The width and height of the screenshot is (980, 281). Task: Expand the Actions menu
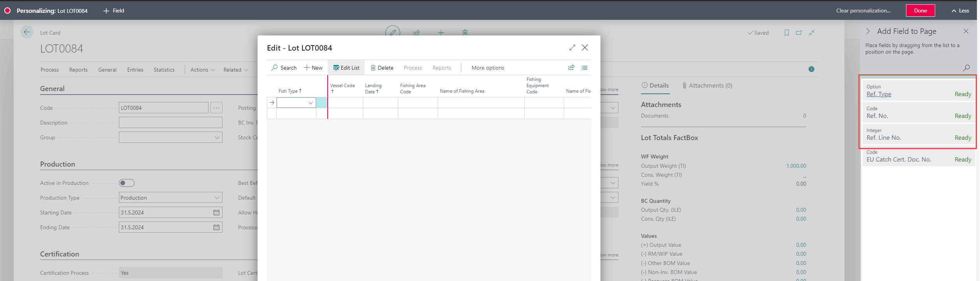point(202,70)
